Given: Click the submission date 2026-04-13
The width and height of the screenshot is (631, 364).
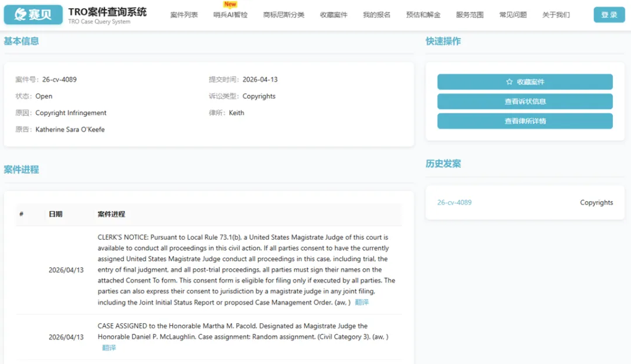Looking at the screenshot, I should tap(260, 79).
